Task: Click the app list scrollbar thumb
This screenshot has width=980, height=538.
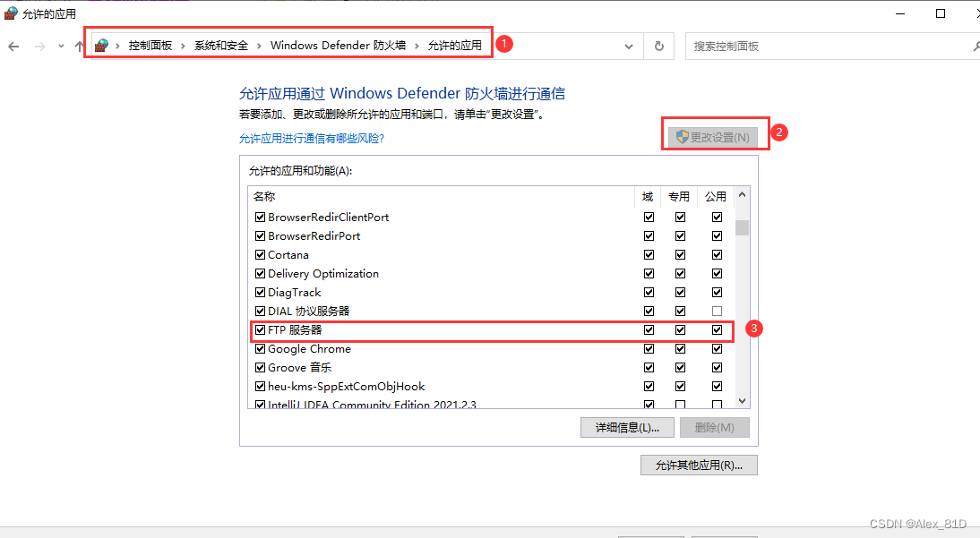Action: (x=742, y=227)
